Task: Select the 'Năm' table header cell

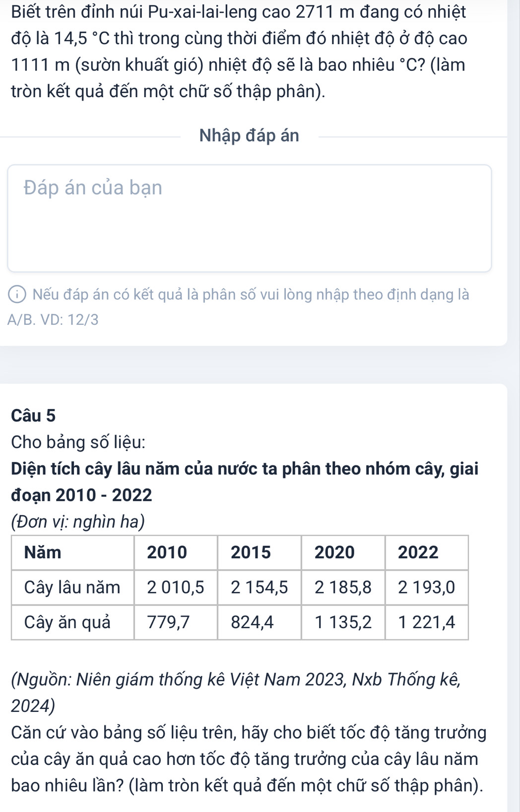Action: (x=72, y=552)
